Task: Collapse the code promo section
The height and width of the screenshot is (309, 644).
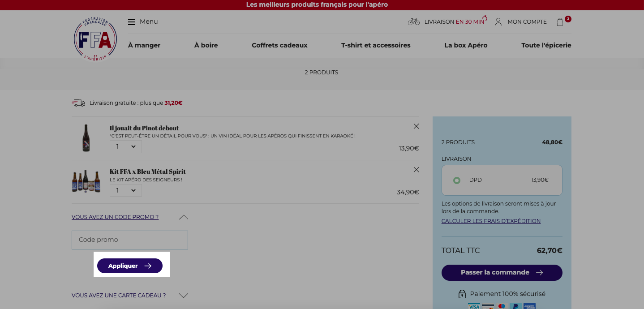Action: (x=183, y=217)
